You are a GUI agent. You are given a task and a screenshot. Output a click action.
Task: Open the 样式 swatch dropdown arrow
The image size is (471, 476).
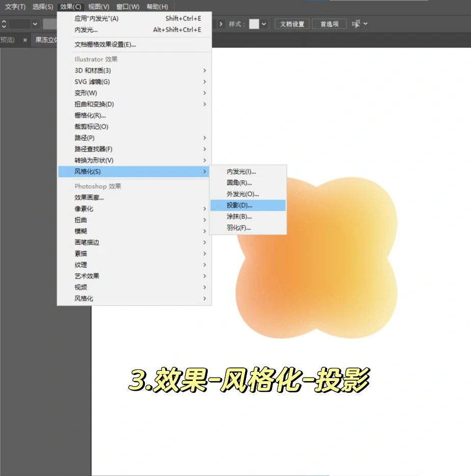coord(264,23)
